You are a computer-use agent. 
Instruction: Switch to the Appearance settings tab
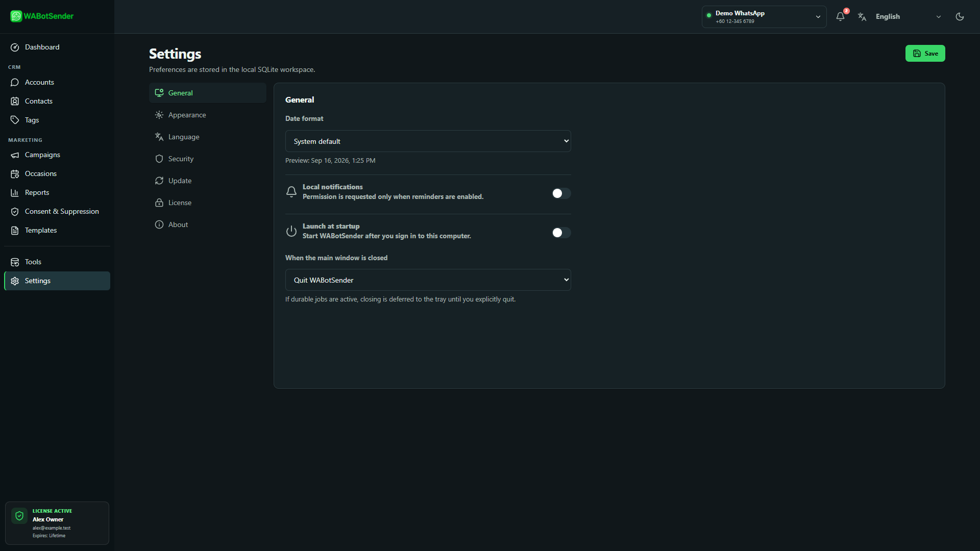[x=208, y=115]
